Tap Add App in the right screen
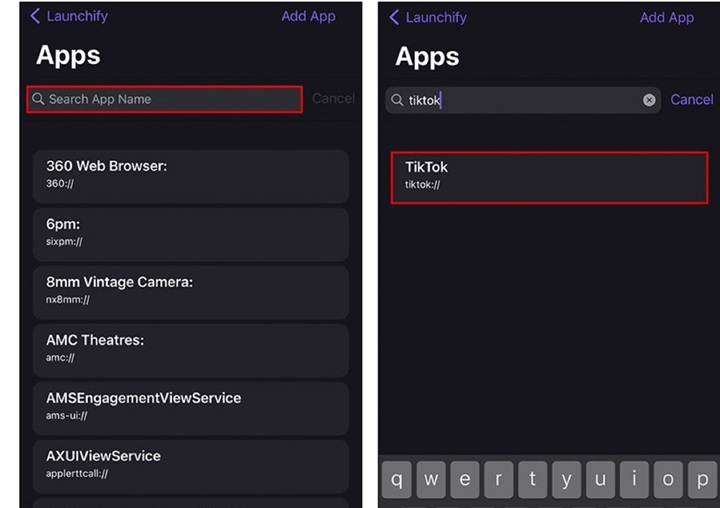The width and height of the screenshot is (720, 508). 667,17
